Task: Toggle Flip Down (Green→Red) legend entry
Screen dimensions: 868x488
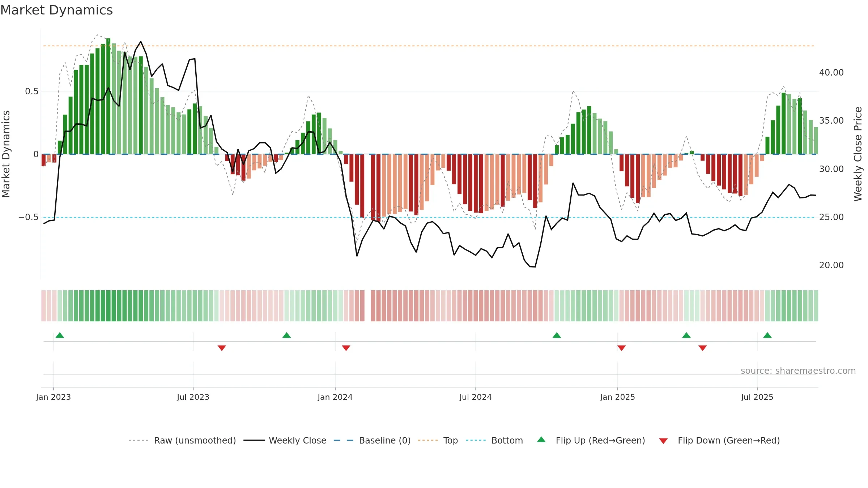Action: [720, 440]
